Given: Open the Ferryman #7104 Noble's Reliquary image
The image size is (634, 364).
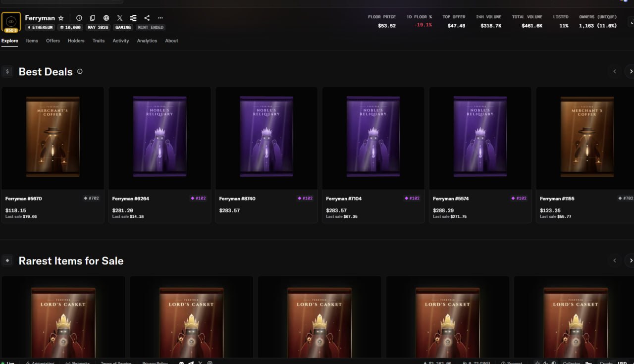Looking at the screenshot, I should click(373, 138).
